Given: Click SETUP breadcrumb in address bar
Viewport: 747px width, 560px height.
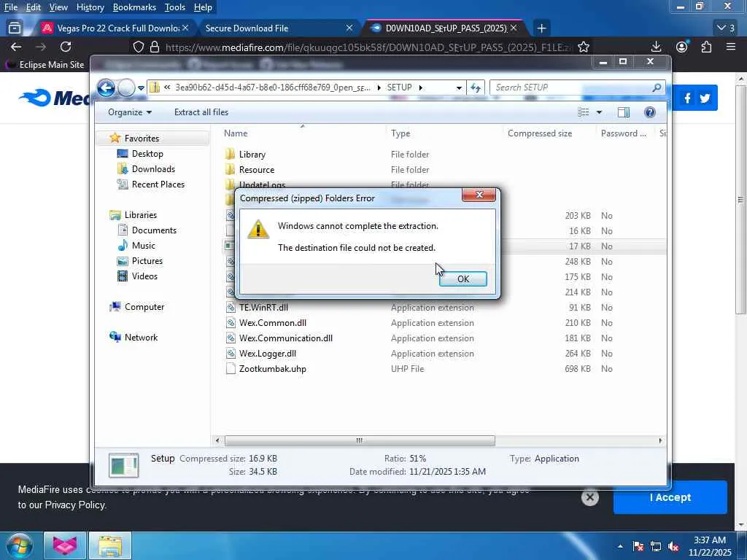Looking at the screenshot, I should tap(399, 87).
